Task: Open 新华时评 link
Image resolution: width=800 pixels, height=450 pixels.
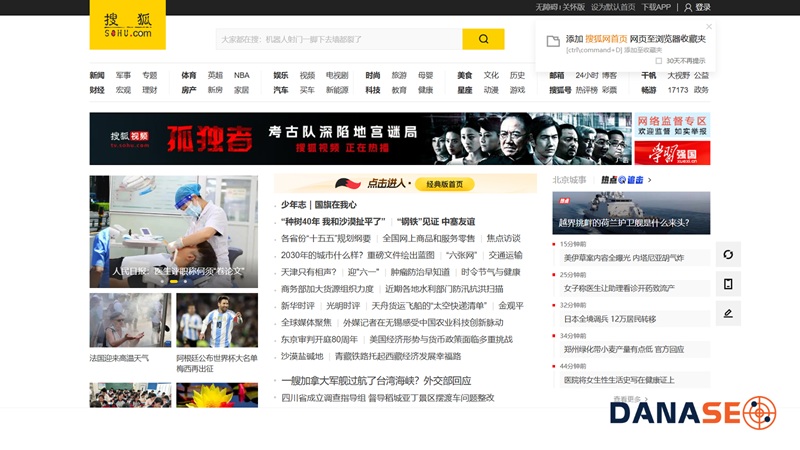Action: click(298, 306)
